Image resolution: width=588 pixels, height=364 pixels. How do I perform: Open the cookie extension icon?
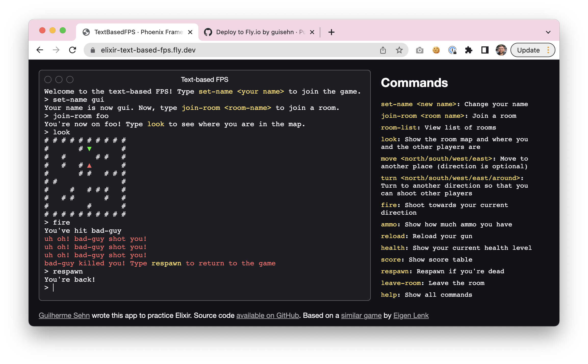436,50
